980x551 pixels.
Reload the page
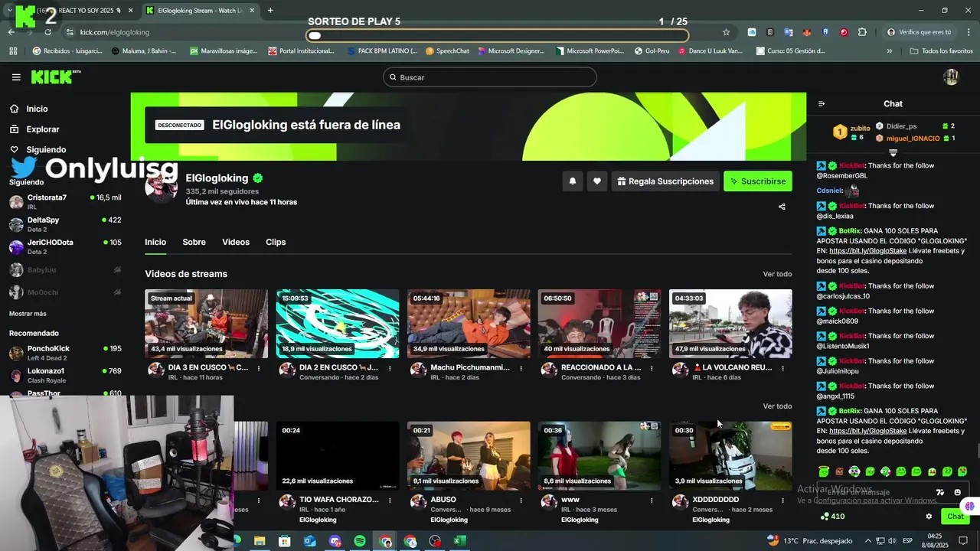click(48, 32)
